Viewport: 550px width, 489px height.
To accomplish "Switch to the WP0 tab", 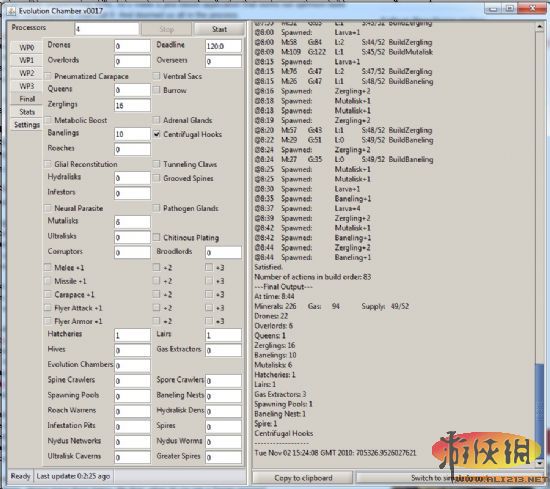I will point(27,47).
